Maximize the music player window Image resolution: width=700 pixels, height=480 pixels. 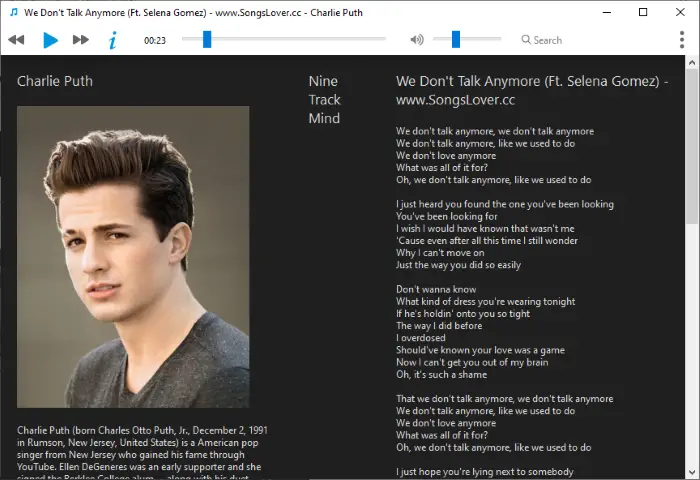tap(643, 12)
